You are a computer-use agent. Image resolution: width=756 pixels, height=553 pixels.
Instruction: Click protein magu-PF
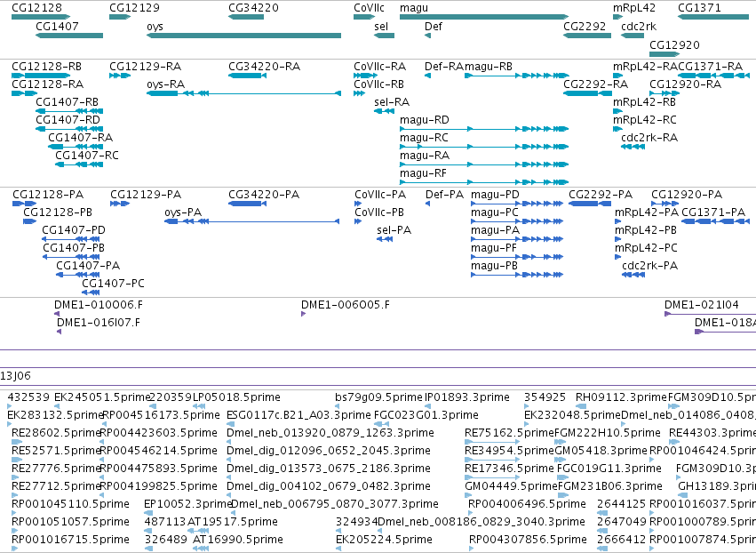click(494, 248)
